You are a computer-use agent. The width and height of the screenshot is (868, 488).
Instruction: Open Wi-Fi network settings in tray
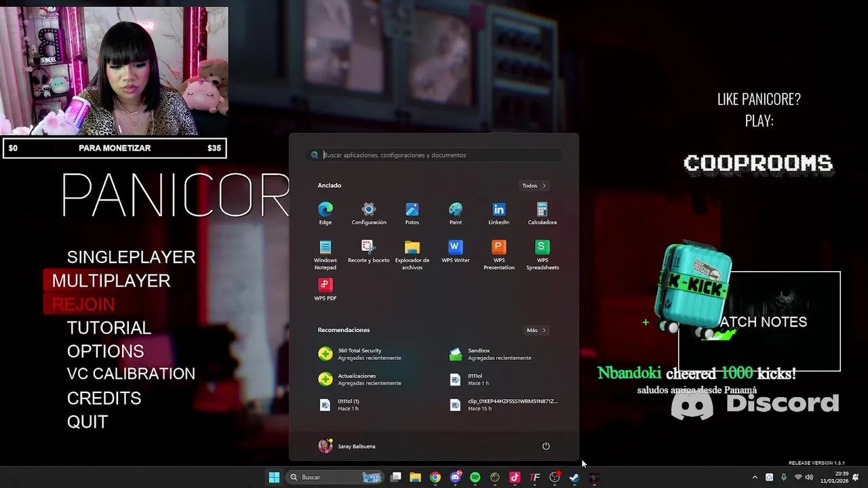797,477
